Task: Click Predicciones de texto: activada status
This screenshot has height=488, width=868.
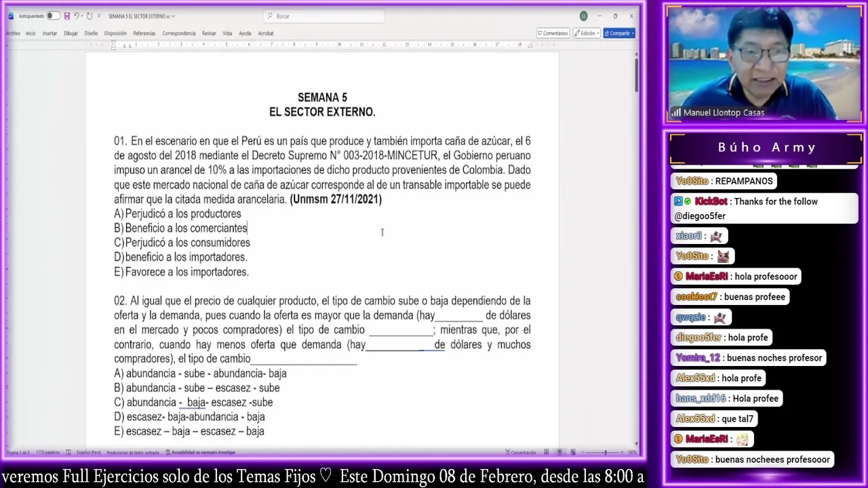Action: pyautogui.click(x=133, y=452)
